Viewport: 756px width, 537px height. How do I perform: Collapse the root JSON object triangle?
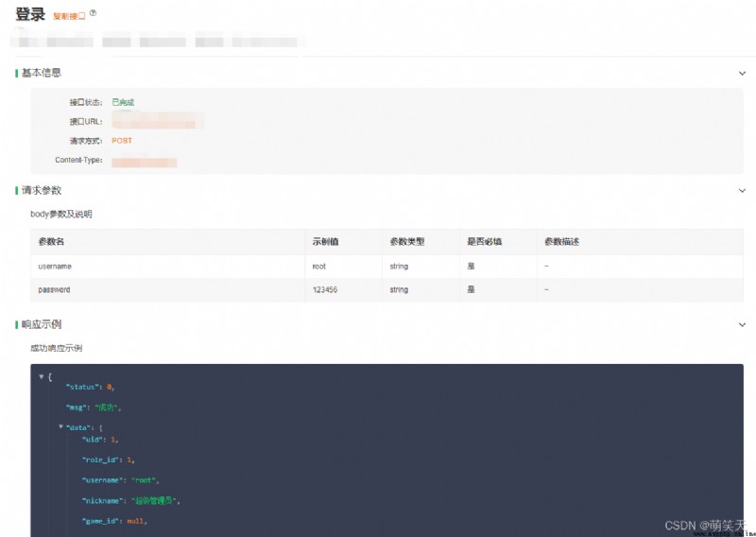pos(42,376)
